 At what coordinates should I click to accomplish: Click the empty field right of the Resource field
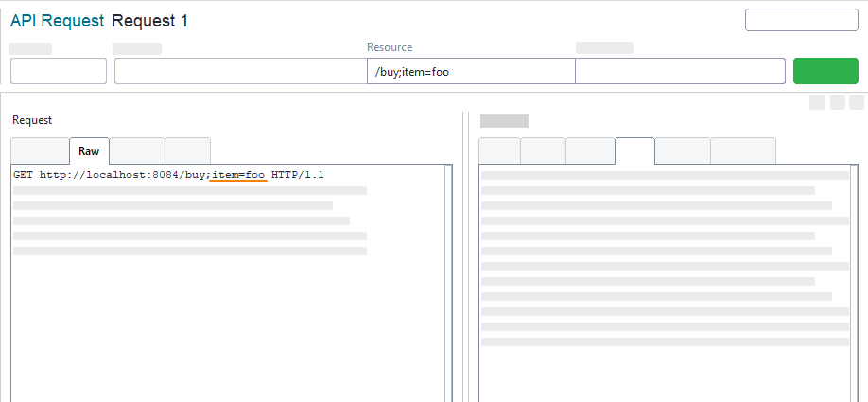(680, 72)
